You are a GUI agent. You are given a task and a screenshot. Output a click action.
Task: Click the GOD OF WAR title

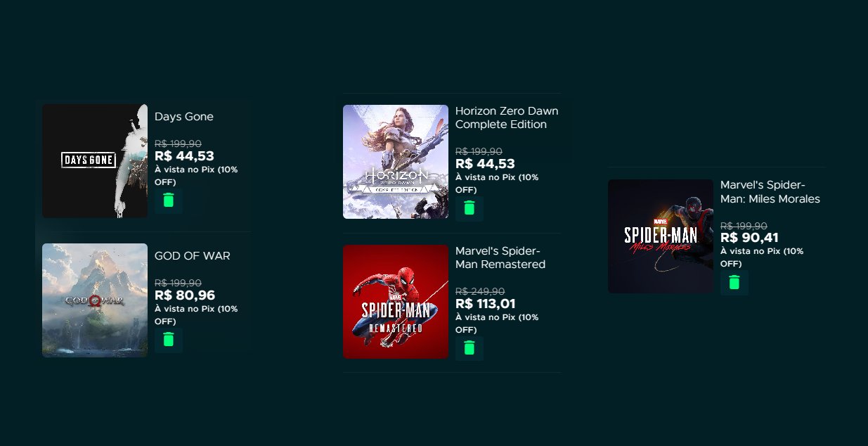pyautogui.click(x=193, y=256)
